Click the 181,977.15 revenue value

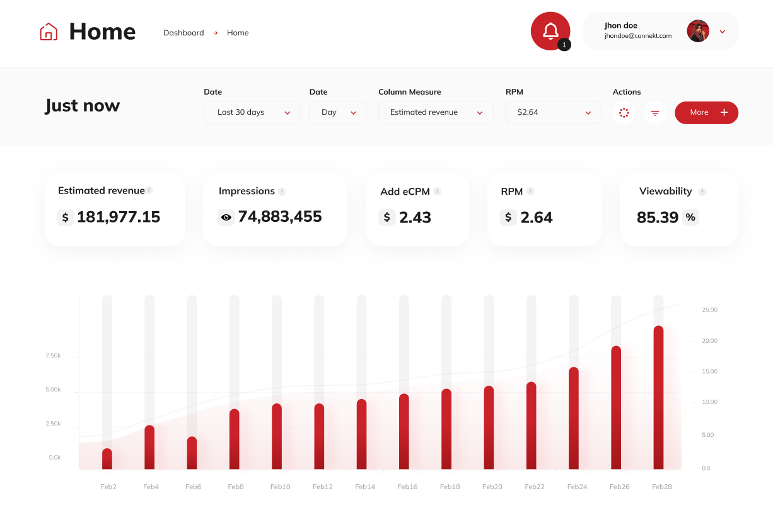pyautogui.click(x=119, y=217)
